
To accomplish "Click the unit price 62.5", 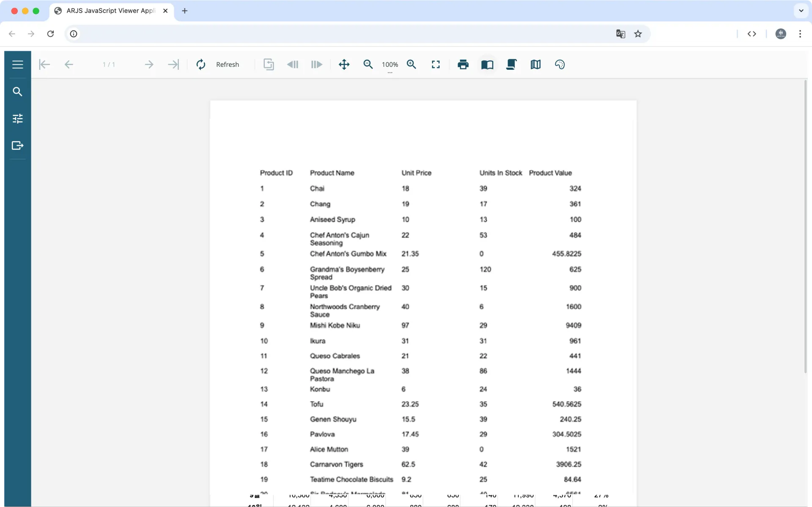I will coord(408,464).
